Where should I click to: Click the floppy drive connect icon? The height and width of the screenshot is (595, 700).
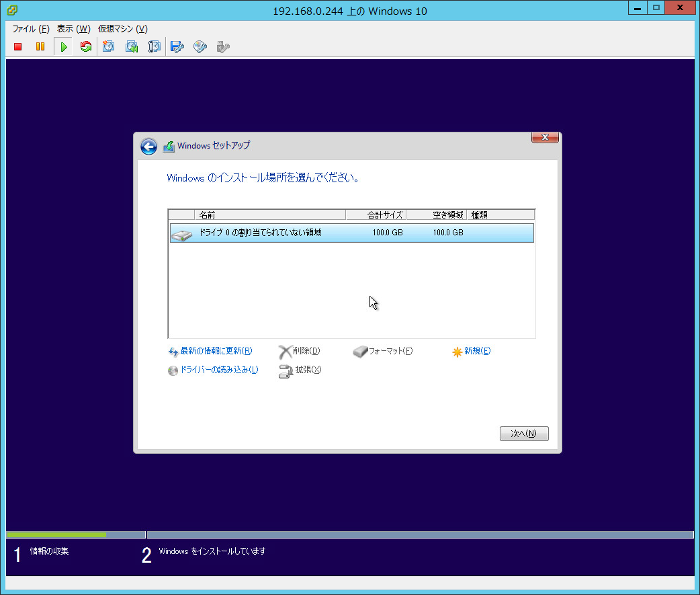(x=177, y=46)
